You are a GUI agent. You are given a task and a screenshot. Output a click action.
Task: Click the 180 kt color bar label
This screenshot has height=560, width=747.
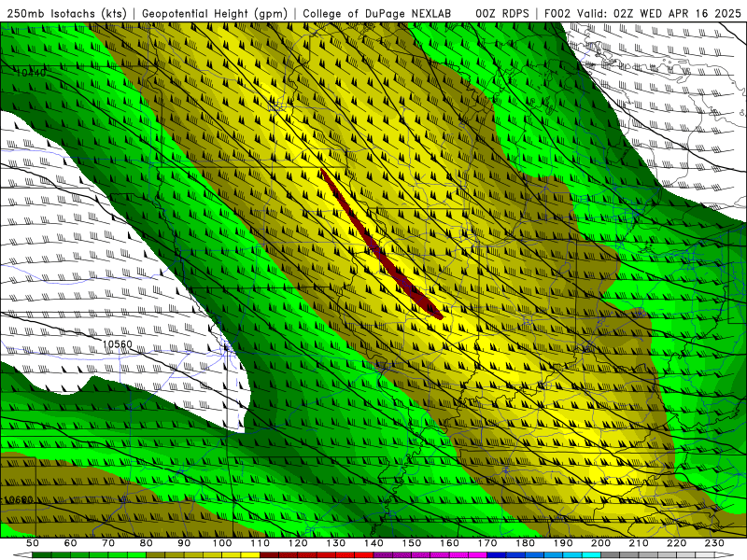(x=525, y=543)
